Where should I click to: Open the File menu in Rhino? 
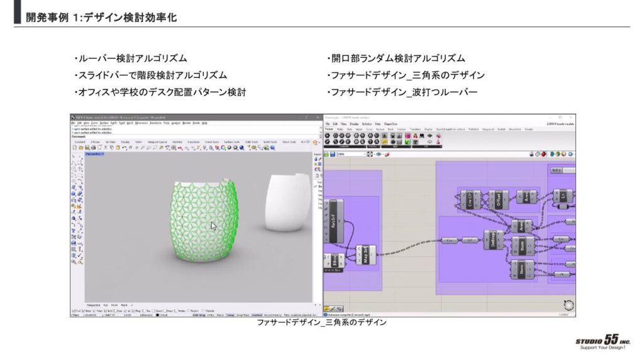tap(74, 123)
